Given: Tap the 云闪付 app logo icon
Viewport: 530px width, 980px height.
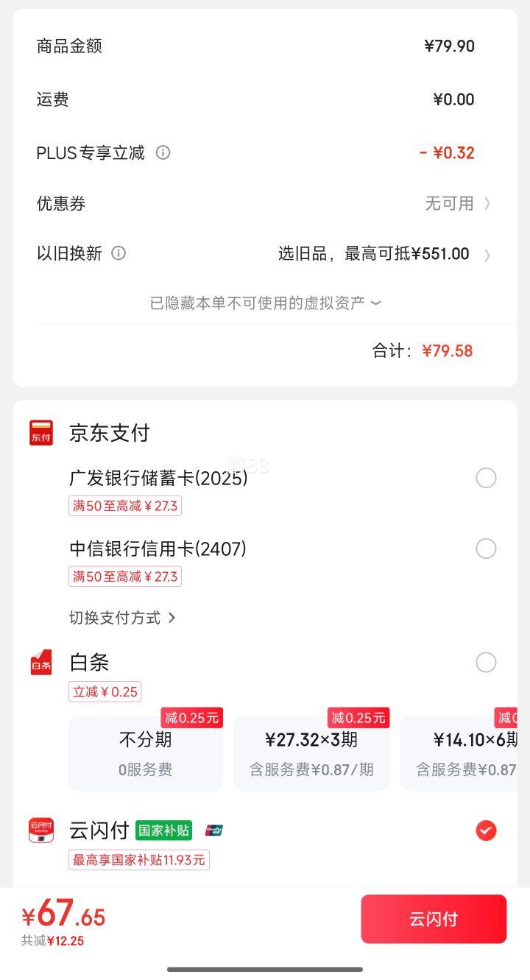Looking at the screenshot, I should coord(41,831).
